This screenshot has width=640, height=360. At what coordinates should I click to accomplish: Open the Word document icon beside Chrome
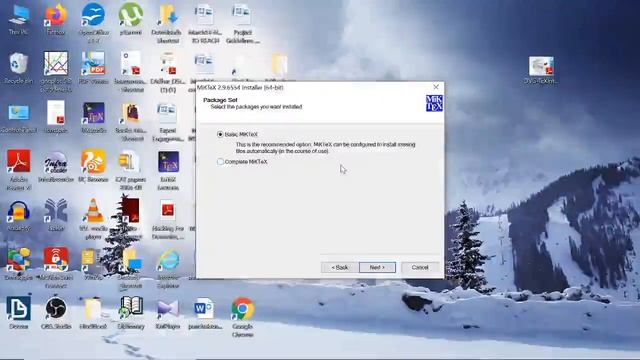coord(204,313)
